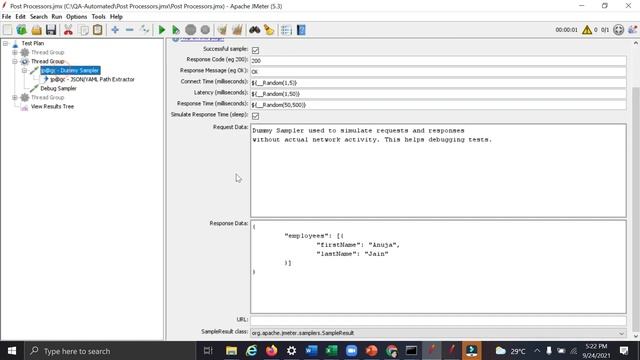Copy the selected element icon

click(x=84, y=30)
